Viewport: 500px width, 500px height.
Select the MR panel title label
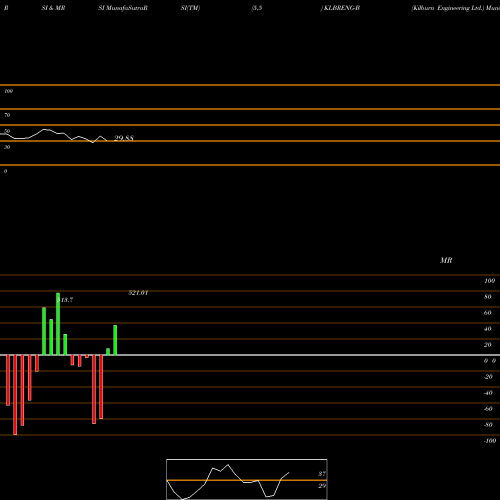click(x=446, y=260)
